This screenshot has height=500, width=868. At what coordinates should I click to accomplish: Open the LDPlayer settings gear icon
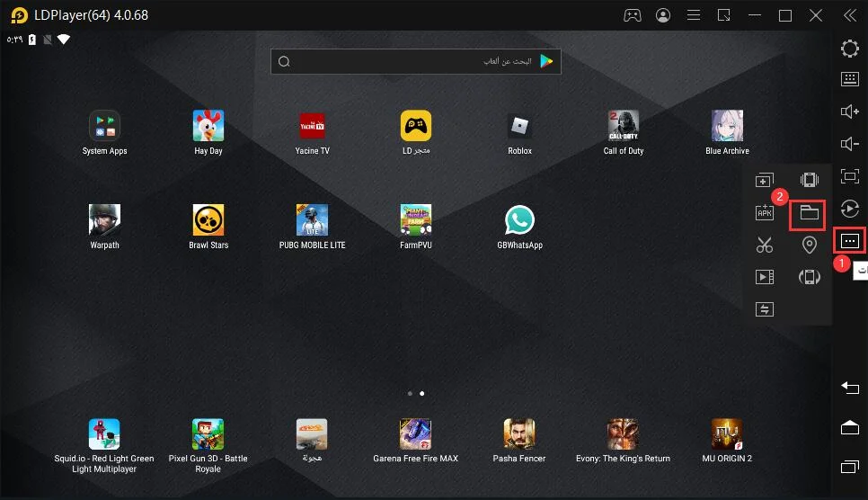click(x=850, y=49)
